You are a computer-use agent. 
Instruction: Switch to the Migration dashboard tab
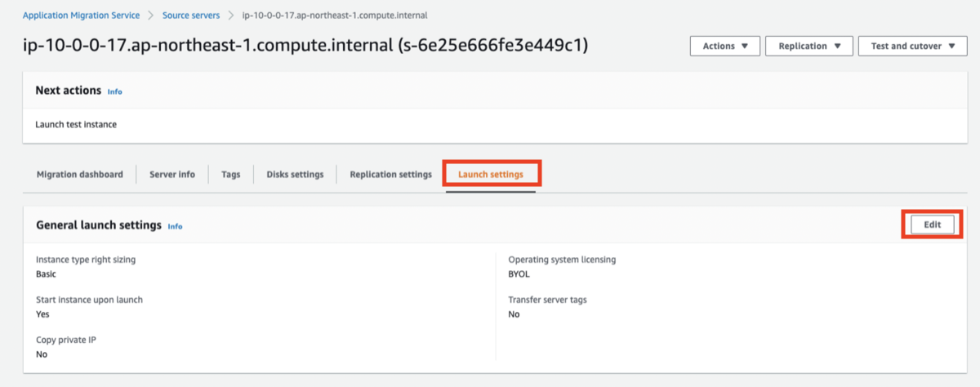pyautogui.click(x=80, y=174)
